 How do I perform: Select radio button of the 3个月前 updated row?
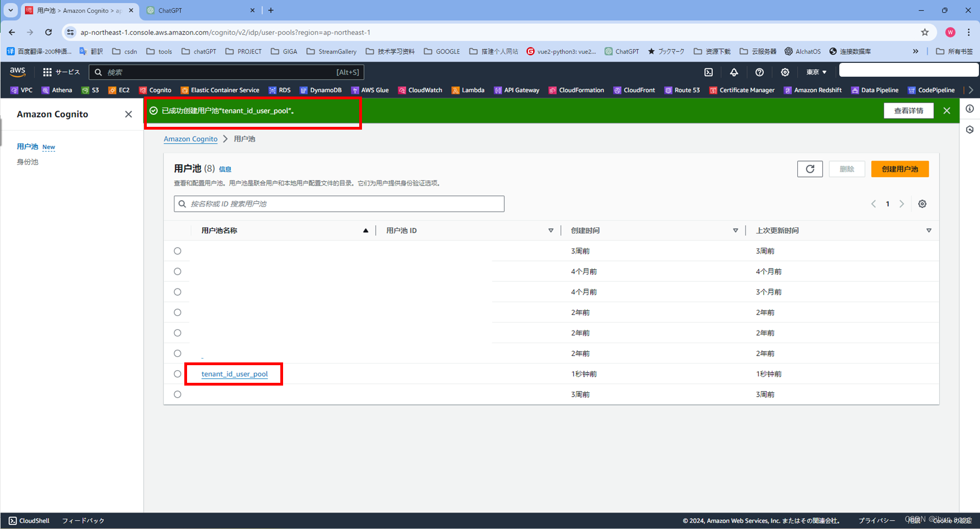tap(177, 292)
